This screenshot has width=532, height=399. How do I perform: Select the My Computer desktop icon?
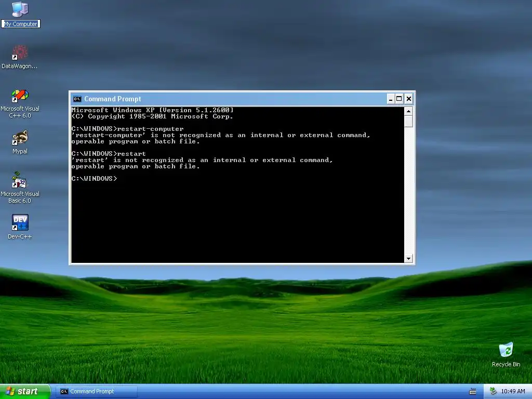click(20, 14)
